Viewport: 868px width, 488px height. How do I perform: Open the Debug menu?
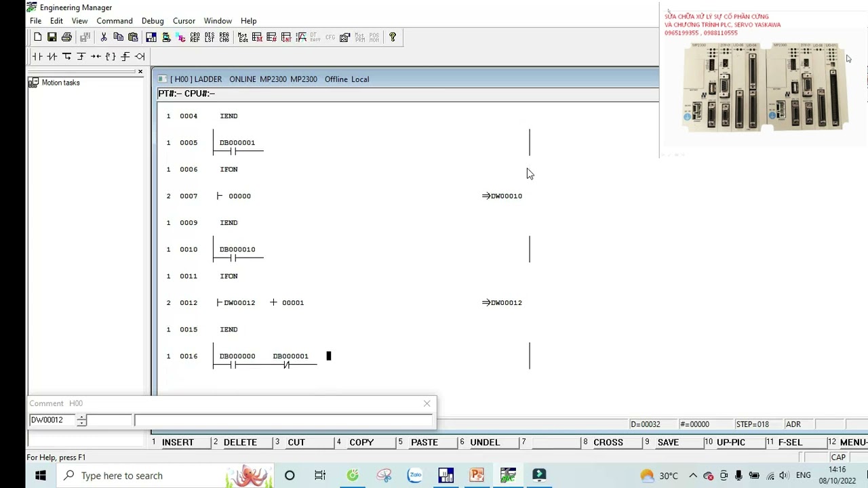coord(153,21)
